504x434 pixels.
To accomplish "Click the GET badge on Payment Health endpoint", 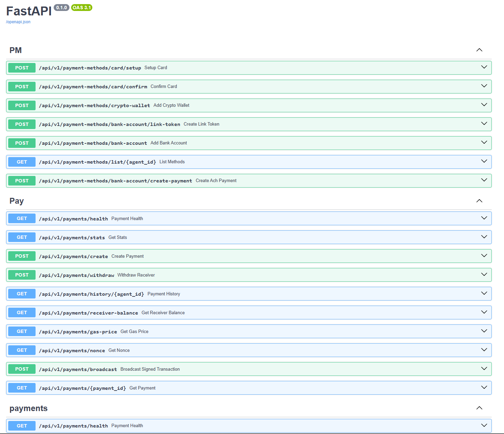I will click(x=22, y=218).
